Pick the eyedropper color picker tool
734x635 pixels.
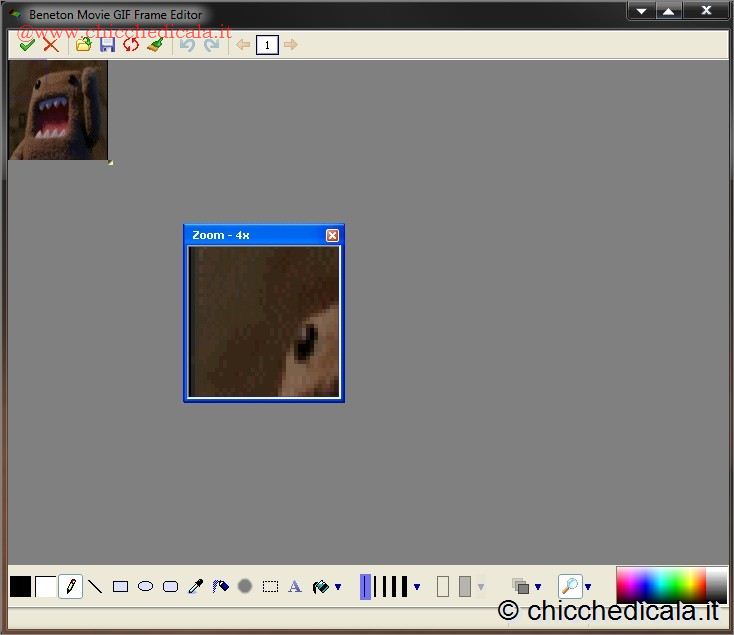196,587
